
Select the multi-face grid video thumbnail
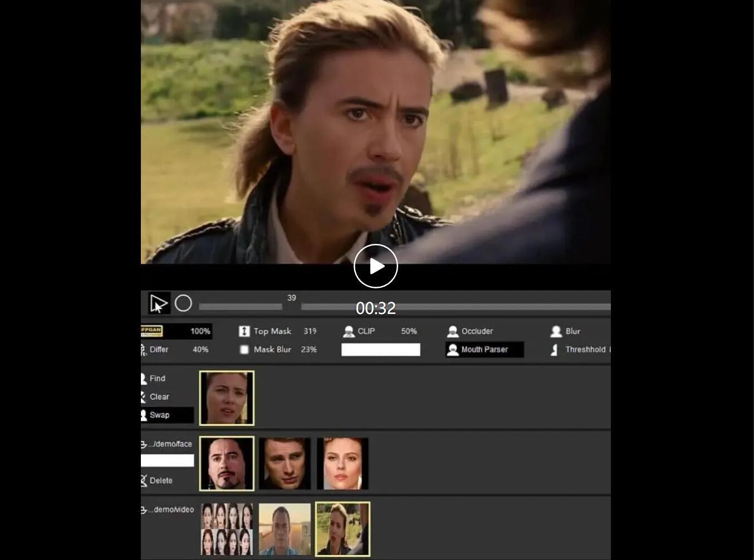coord(227,529)
